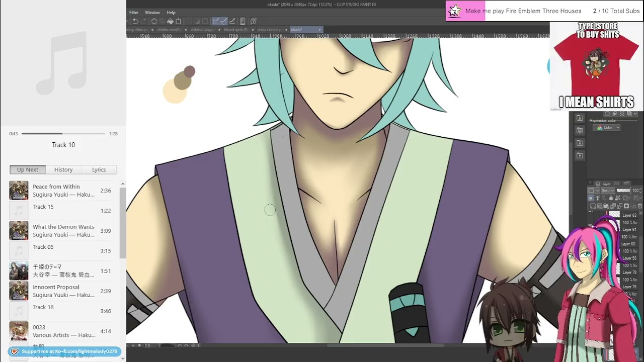Screen dimensions: 644x362
Task: Pick the dark brown swatch dab on canvas
Action: 189,72
